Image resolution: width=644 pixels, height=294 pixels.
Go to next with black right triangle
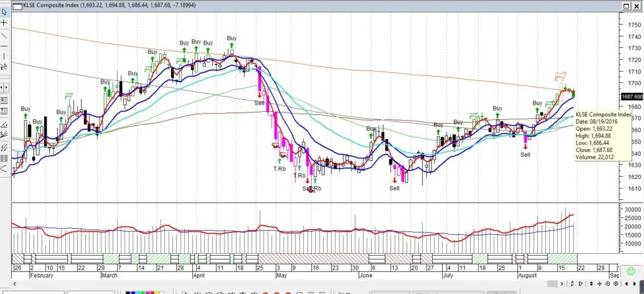[x=635, y=284]
